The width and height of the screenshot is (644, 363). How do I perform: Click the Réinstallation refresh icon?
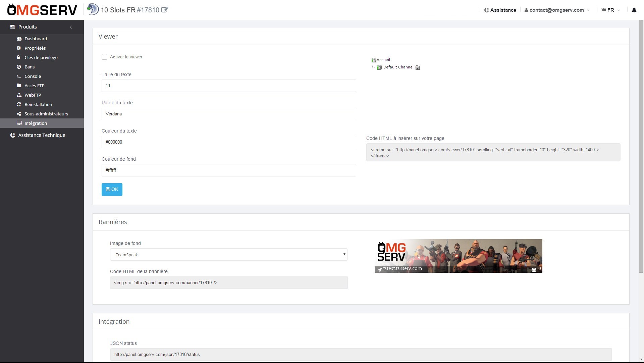(19, 105)
